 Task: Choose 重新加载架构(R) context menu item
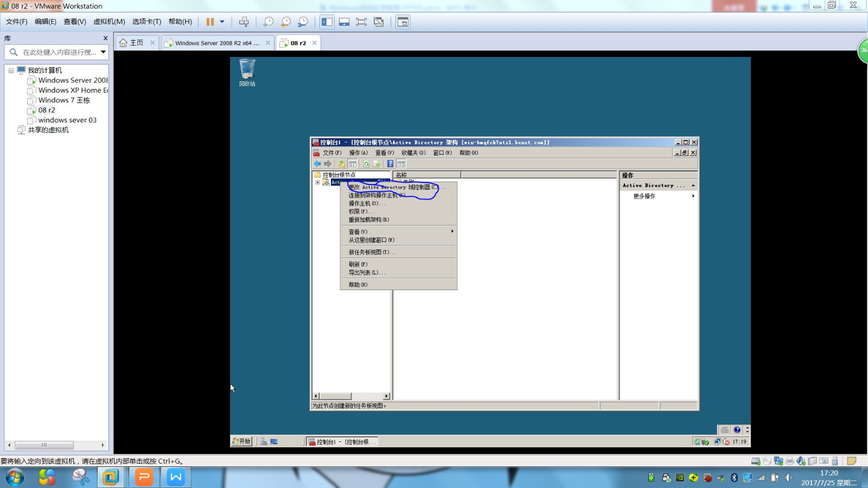[399, 220]
